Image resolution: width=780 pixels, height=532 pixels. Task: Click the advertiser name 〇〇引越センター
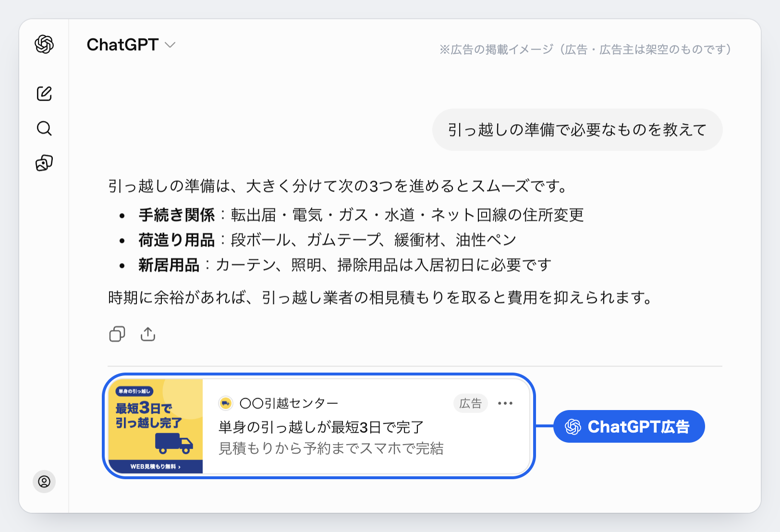(289, 403)
